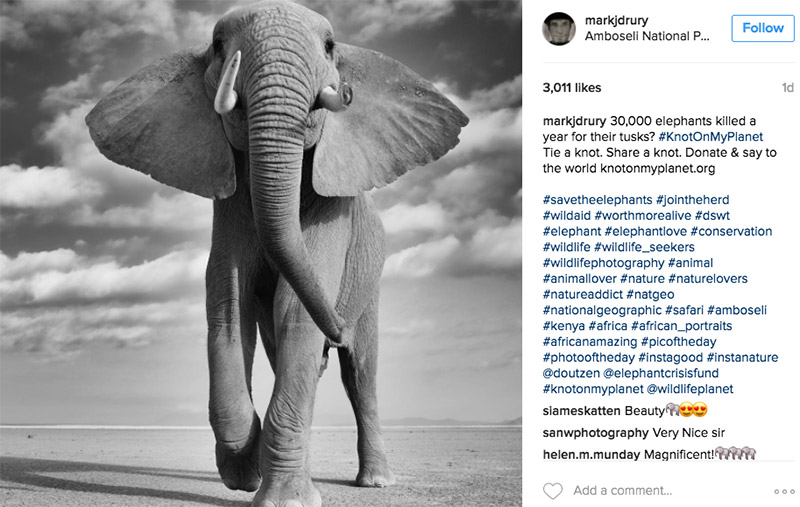
Task: Open commenter sanwphotography's profile
Action: [596, 433]
